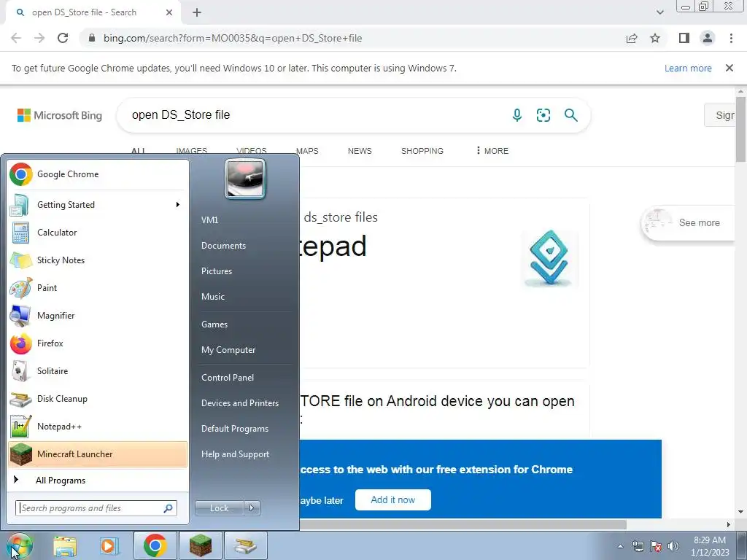The height and width of the screenshot is (560, 747).
Task: Open Windows Explorer from taskbar
Action: tap(65, 545)
